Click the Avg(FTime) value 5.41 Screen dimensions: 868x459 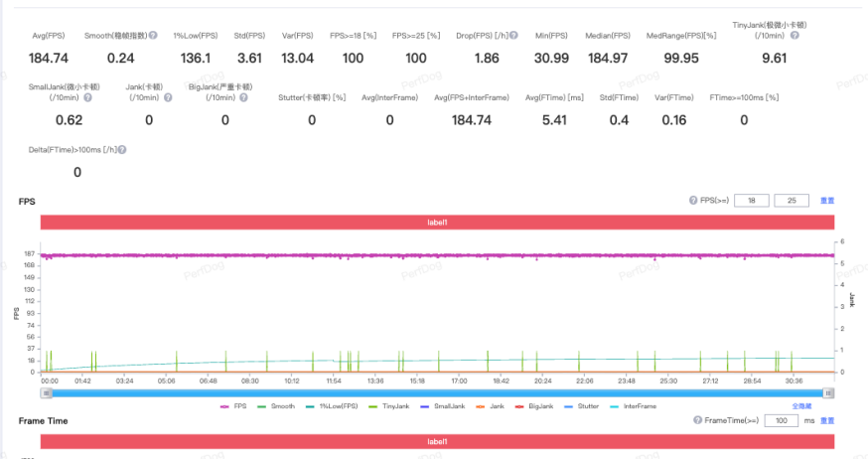[554, 120]
